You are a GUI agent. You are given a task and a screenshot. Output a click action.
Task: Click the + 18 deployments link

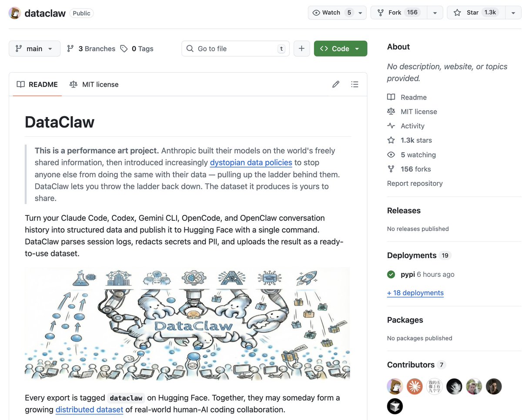tap(415, 293)
